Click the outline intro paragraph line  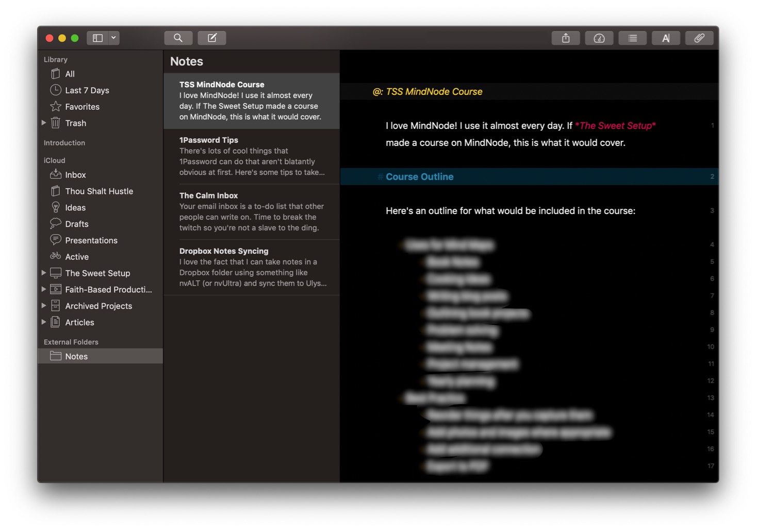(511, 210)
